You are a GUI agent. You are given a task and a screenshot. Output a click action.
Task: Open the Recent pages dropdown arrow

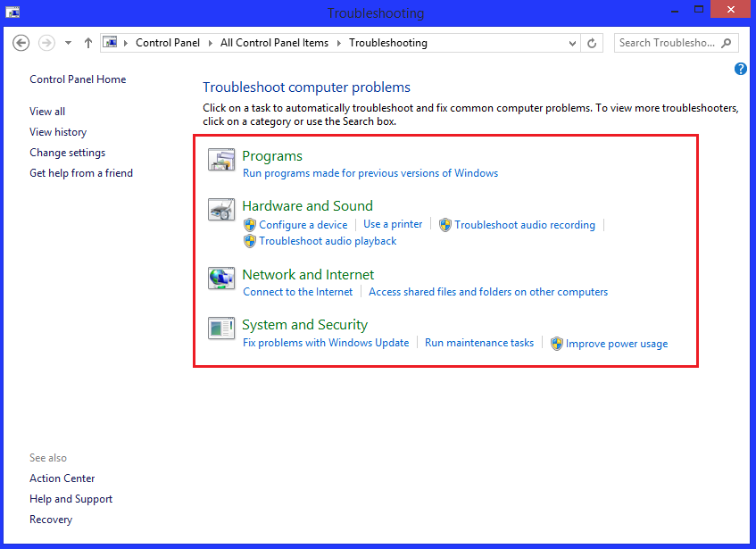tap(67, 42)
